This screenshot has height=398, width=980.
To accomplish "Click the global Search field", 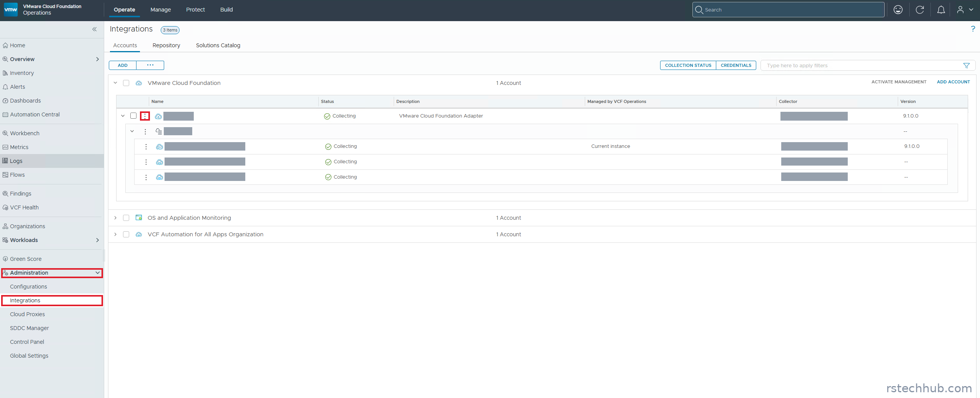I will [x=788, y=10].
